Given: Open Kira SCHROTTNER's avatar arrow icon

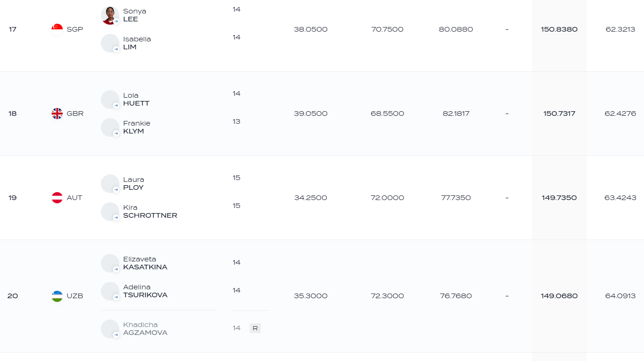Looking at the screenshot, I should [116, 218].
